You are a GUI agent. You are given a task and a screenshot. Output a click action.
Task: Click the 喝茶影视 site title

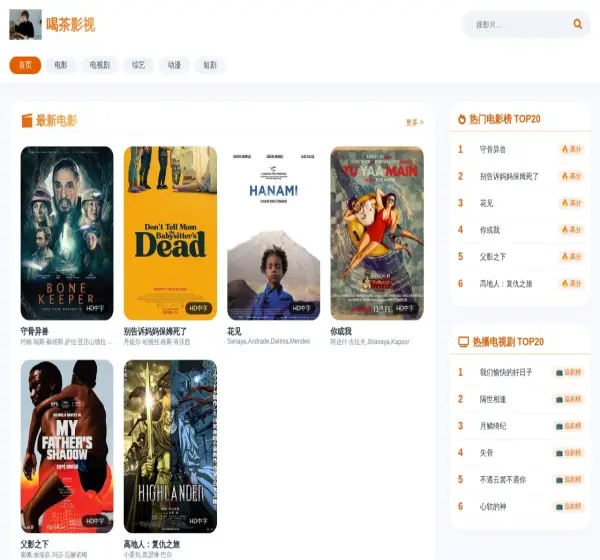[70, 24]
